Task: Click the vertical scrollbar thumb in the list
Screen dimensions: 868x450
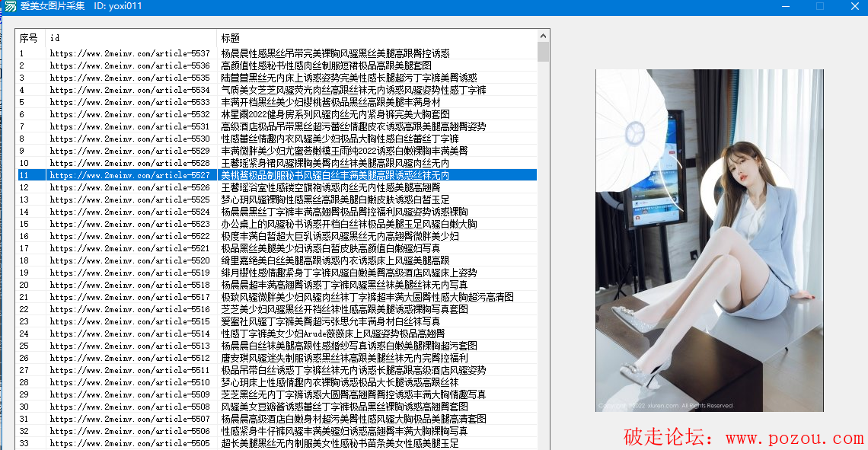Action: point(543,52)
